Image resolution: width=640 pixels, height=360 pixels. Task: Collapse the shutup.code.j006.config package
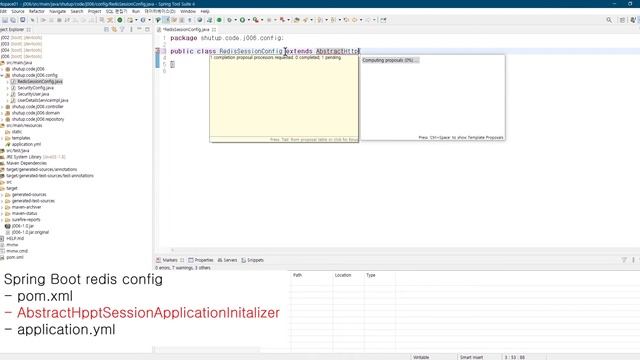click(x=2, y=76)
